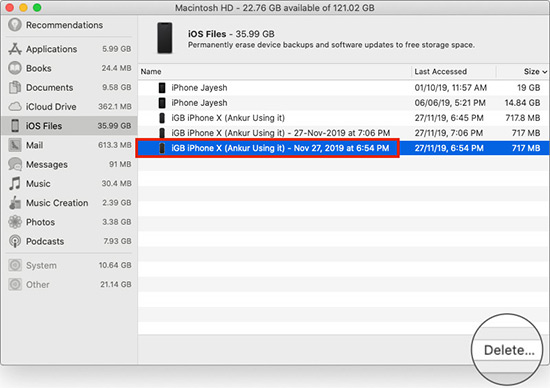Viewport: 550px width, 388px height.
Task: Click the Delete... button
Action: pyautogui.click(x=509, y=350)
